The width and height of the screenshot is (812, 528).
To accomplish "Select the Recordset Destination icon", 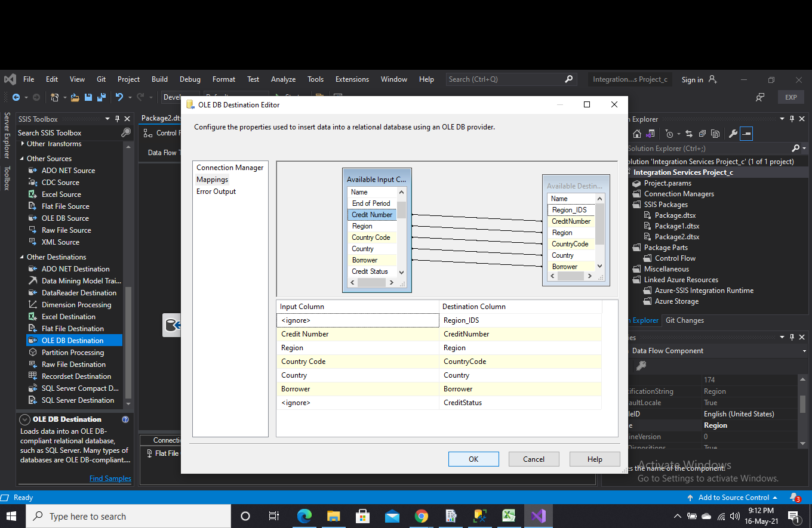I will [32, 376].
